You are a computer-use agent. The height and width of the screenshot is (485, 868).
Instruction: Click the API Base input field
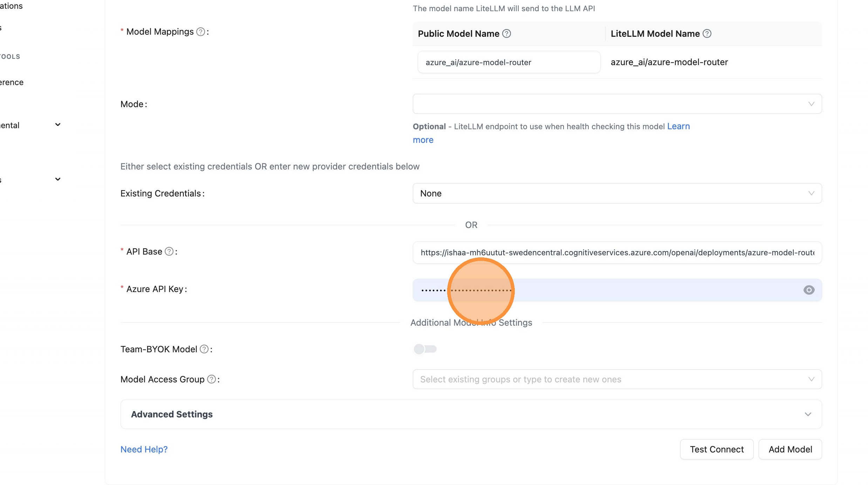[617, 252]
